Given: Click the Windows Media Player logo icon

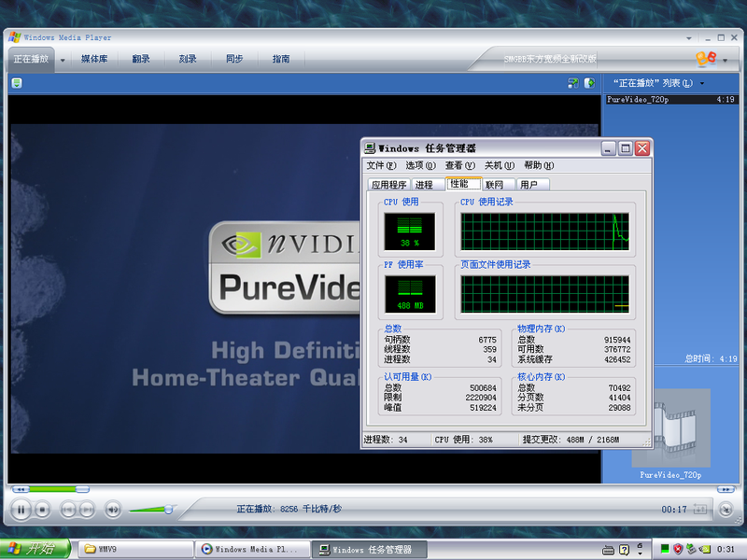Looking at the screenshot, I should pyautogui.click(x=14, y=37).
